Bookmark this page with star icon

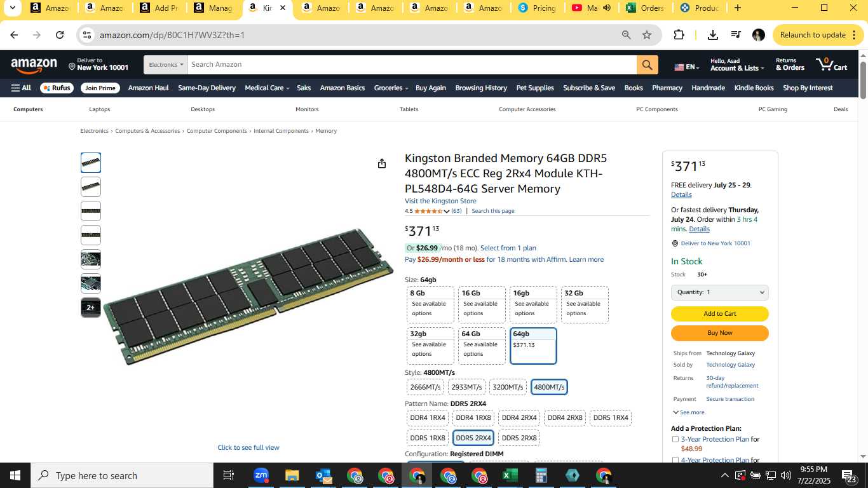(x=647, y=35)
